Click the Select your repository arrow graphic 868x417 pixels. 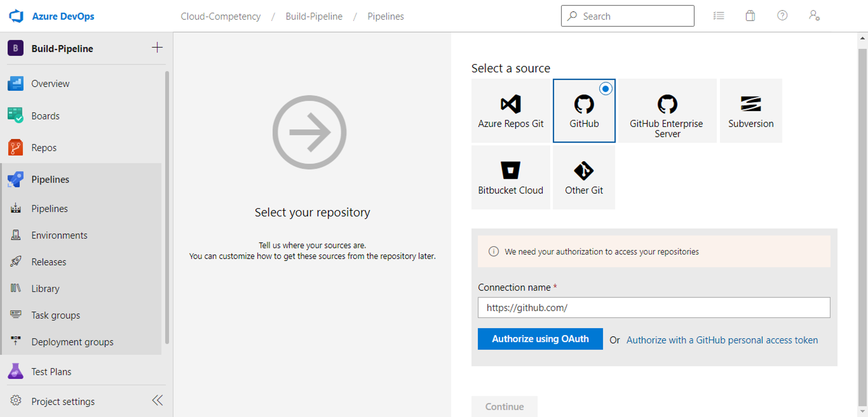click(x=309, y=132)
